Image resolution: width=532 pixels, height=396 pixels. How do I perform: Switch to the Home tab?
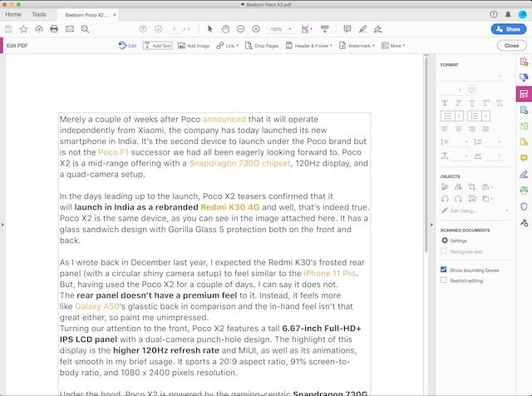point(13,14)
